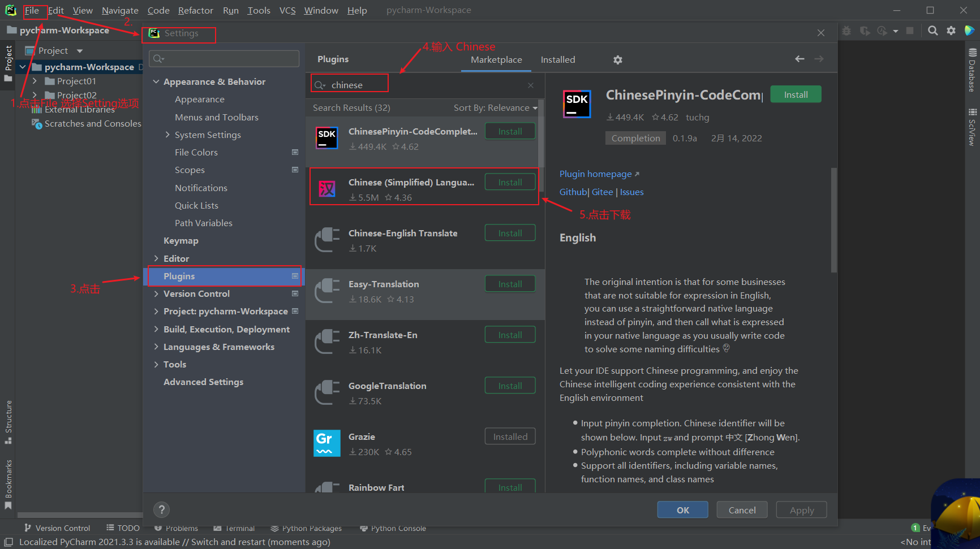Open the Gitee link
The height and width of the screenshot is (549, 980).
602,192
